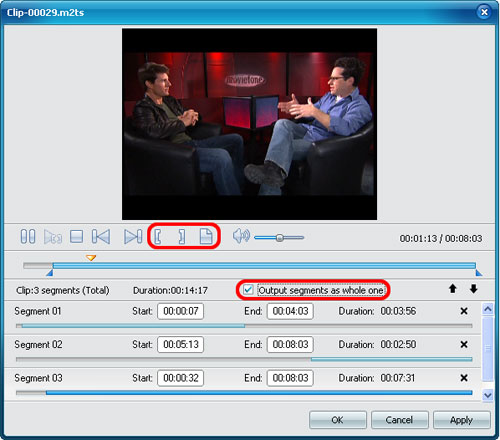This screenshot has height=440, width=500.
Task: Click segment list scroll down arrow
Action: coord(488,395)
